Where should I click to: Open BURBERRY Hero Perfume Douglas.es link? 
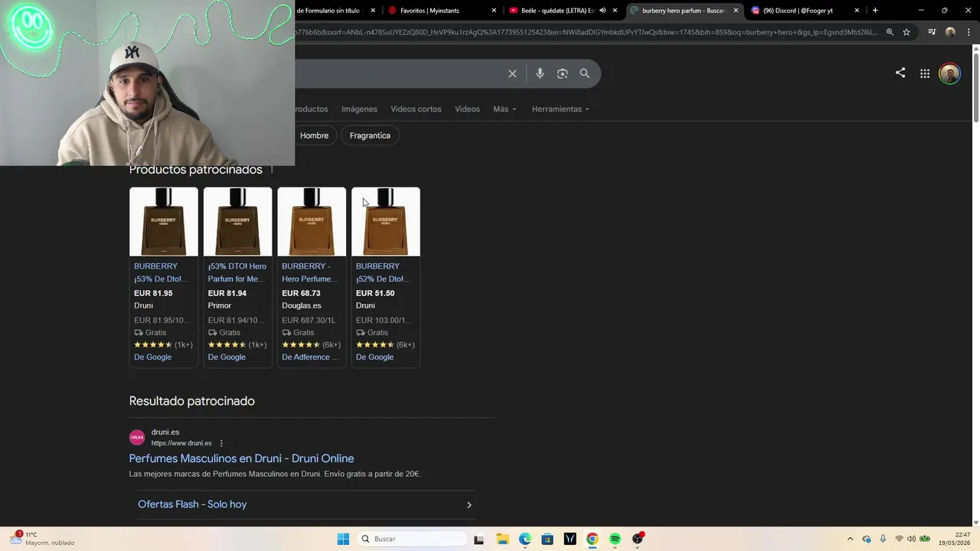(310, 272)
